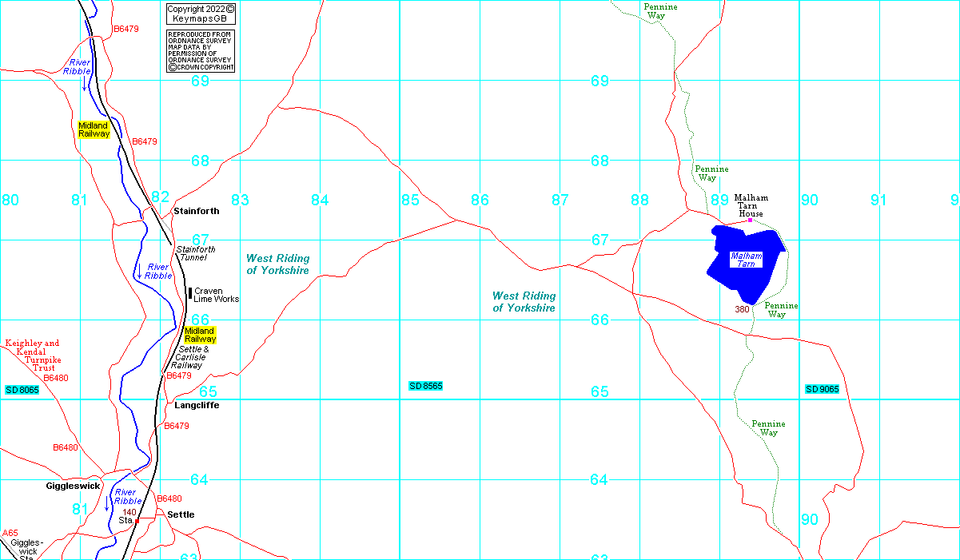Click the 140 spot height by Settle station

click(129, 512)
